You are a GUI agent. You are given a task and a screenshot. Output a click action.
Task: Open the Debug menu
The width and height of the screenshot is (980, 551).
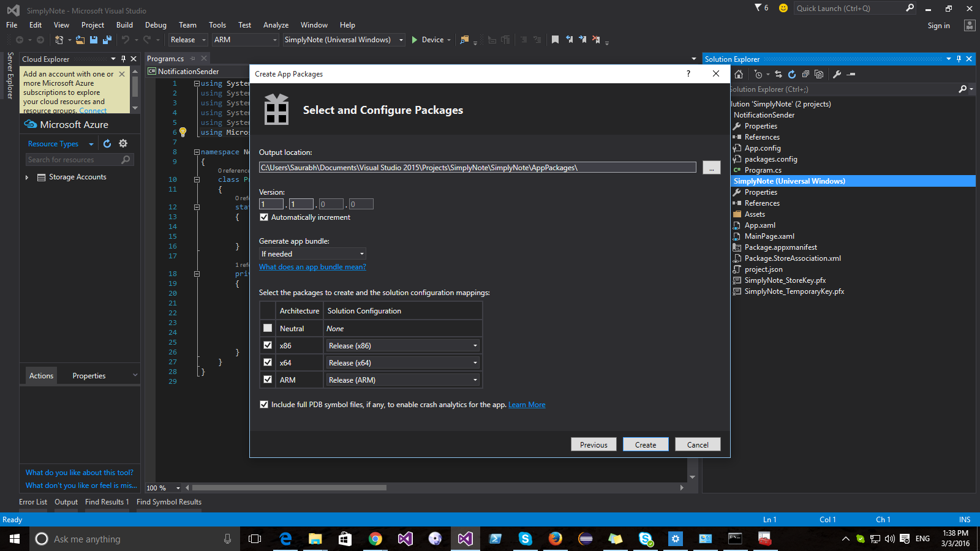pos(156,25)
